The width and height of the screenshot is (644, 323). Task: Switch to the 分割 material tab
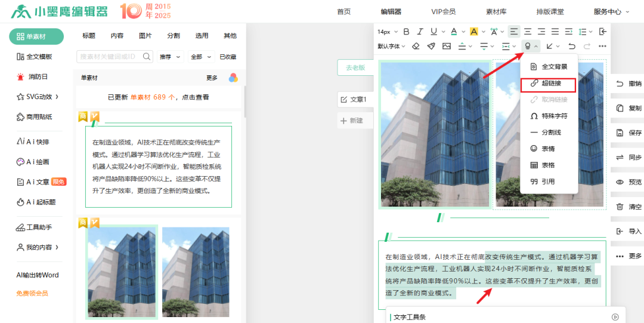[x=174, y=36]
